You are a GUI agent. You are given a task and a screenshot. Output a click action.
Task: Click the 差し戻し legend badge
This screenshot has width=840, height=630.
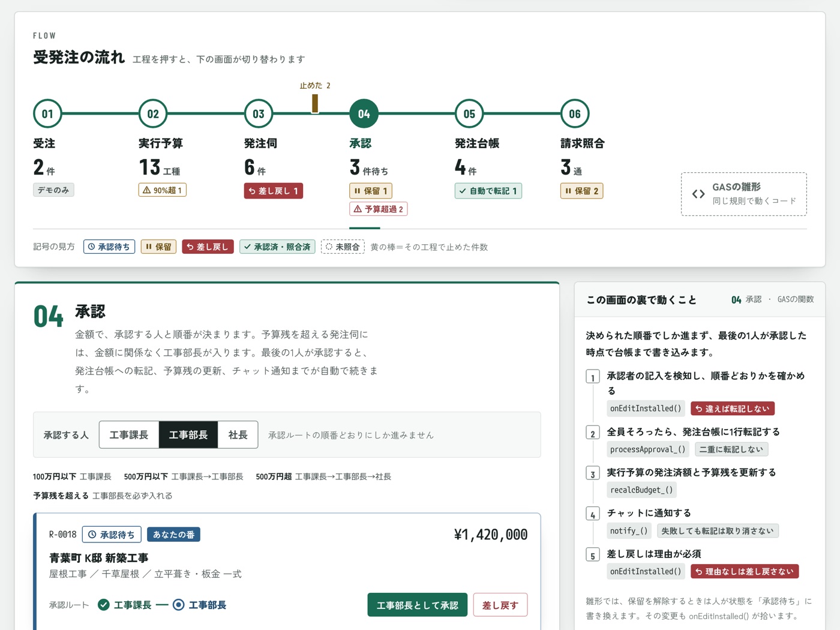point(208,247)
